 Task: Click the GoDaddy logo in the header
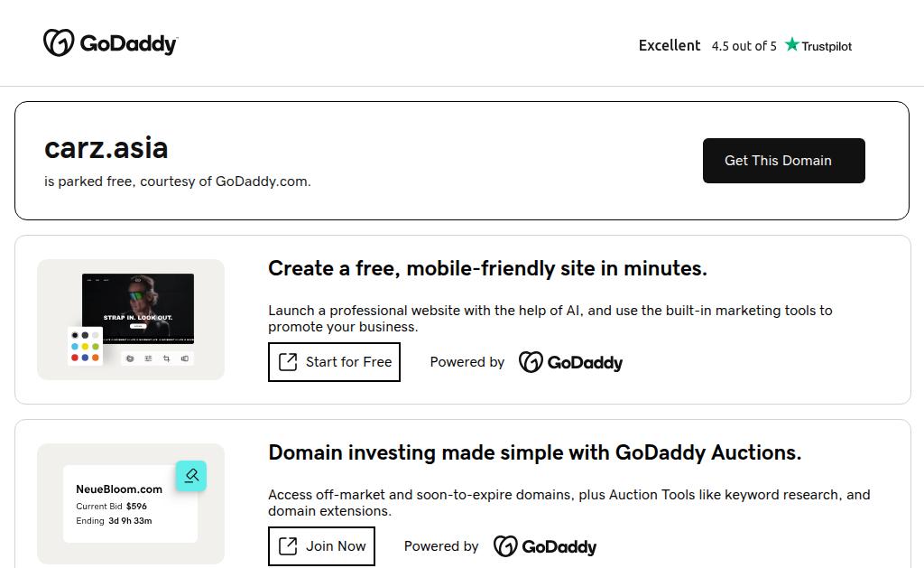pos(110,43)
